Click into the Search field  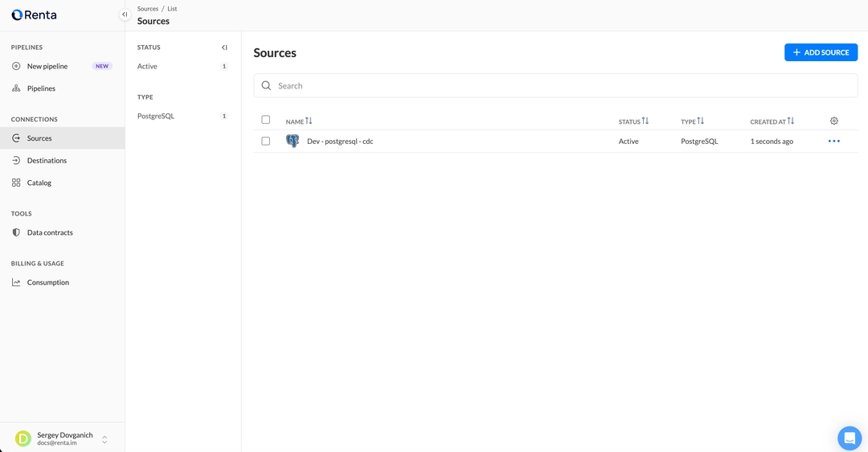tap(555, 86)
